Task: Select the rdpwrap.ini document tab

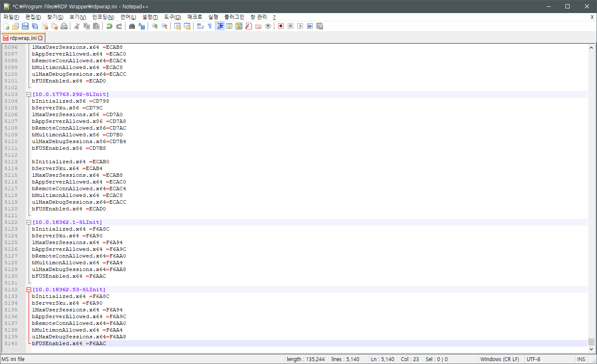Action: (22, 38)
